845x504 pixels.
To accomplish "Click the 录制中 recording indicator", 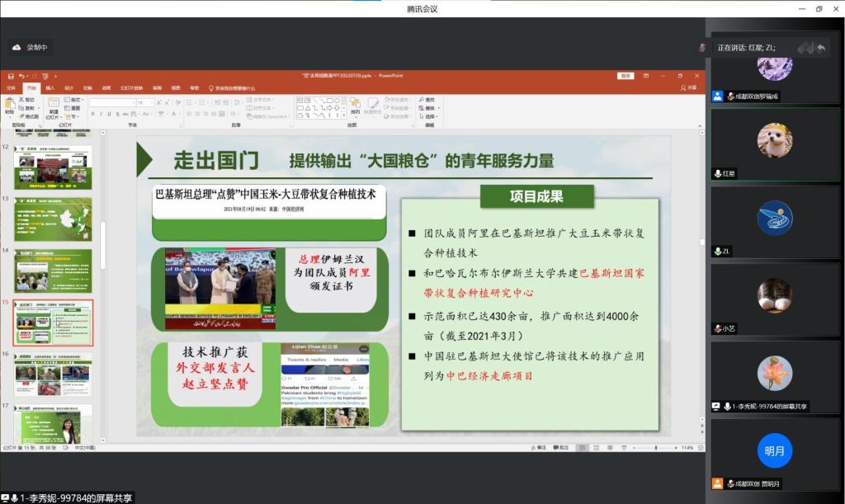I will (x=31, y=48).
